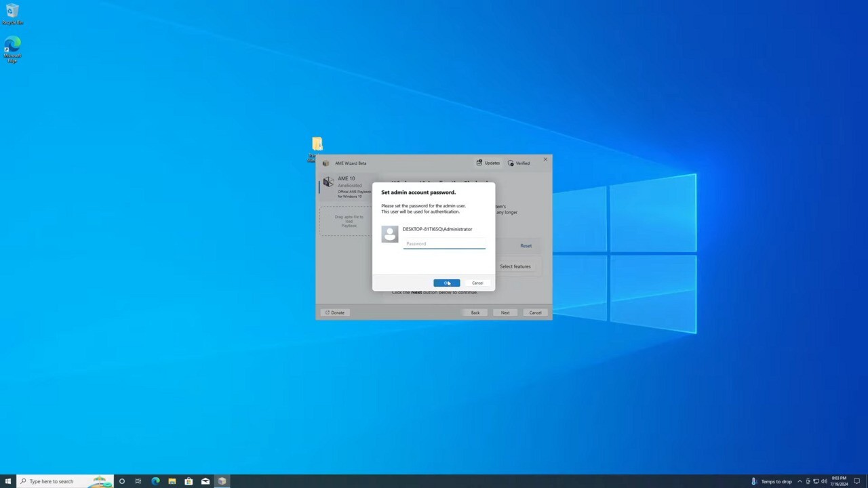The height and width of the screenshot is (488, 868).
Task: Click the AME Wizard taskbar icon
Action: click(x=222, y=481)
